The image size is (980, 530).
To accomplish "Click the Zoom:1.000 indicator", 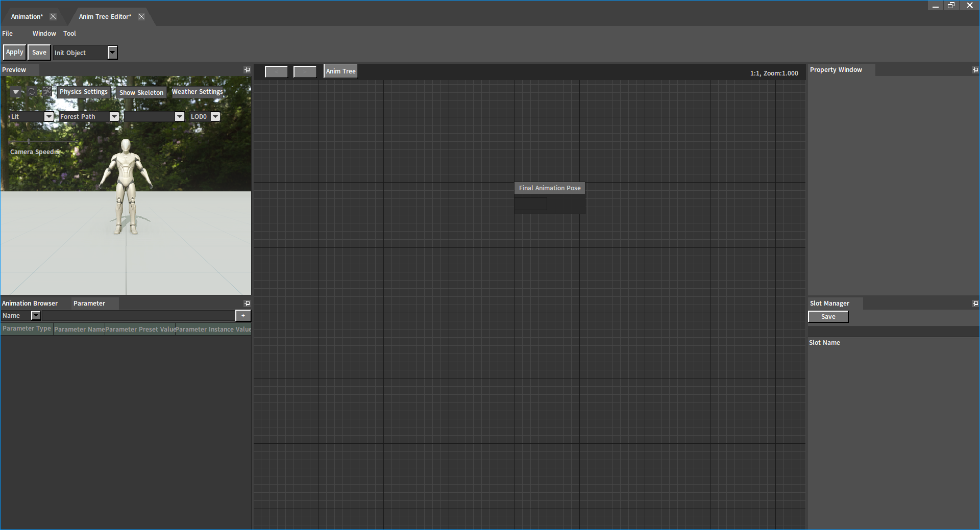I will (x=781, y=73).
